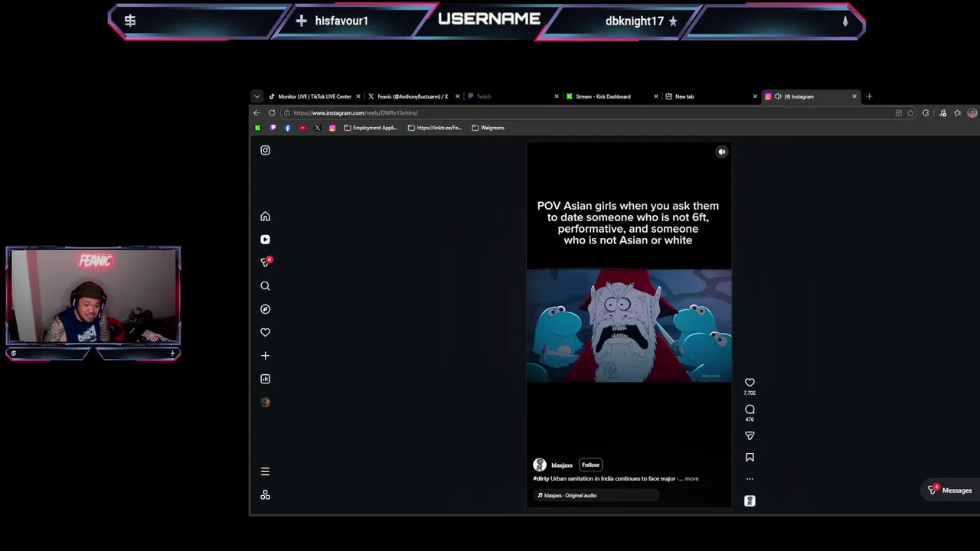This screenshot has height=551, width=980.
Task: Open browser profile avatar in toolbar
Action: [972, 113]
